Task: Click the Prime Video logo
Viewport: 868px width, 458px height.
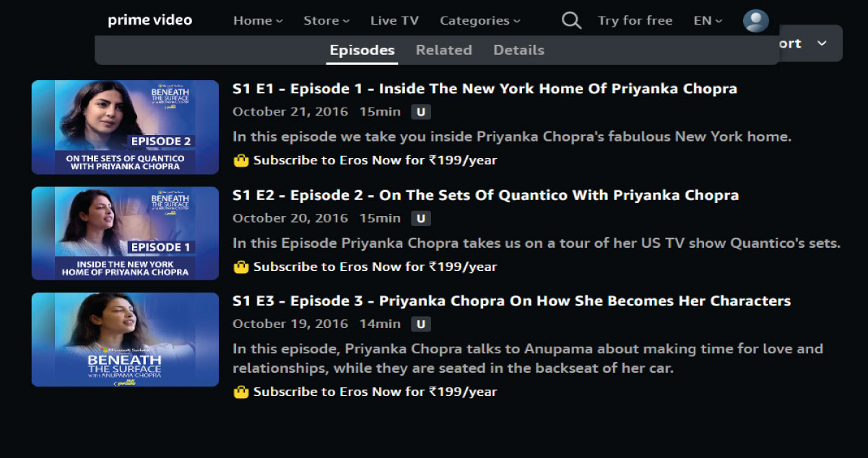Action: point(149,20)
